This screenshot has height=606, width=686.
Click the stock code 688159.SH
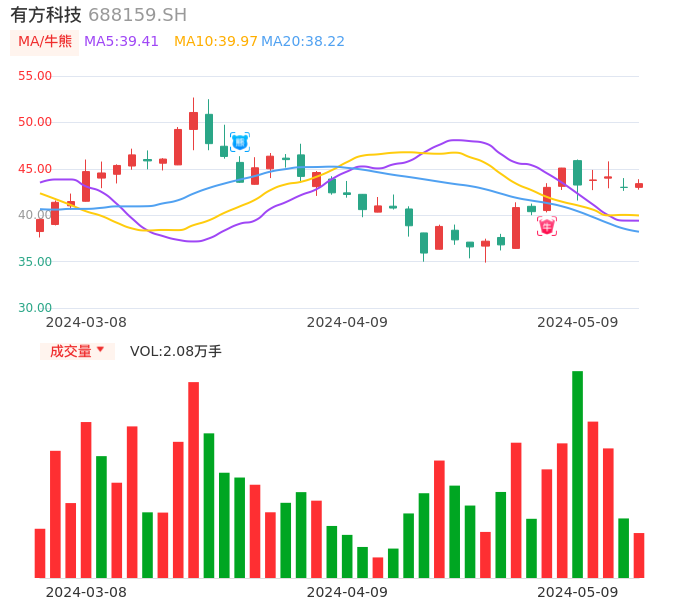[137, 15]
